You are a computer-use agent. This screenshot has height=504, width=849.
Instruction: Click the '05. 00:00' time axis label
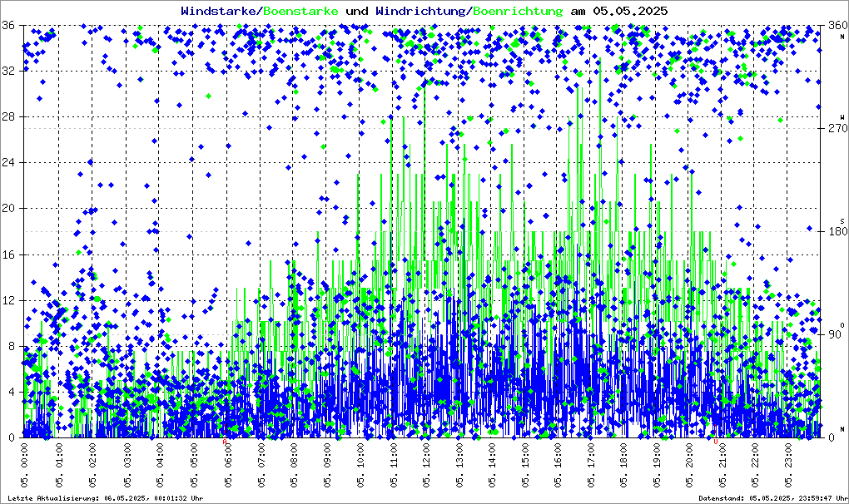click(24, 464)
